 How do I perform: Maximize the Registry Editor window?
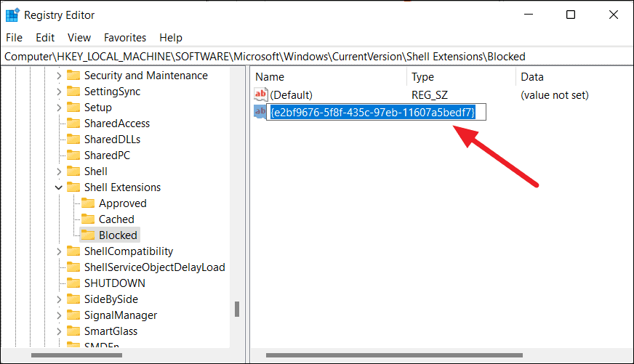(571, 15)
